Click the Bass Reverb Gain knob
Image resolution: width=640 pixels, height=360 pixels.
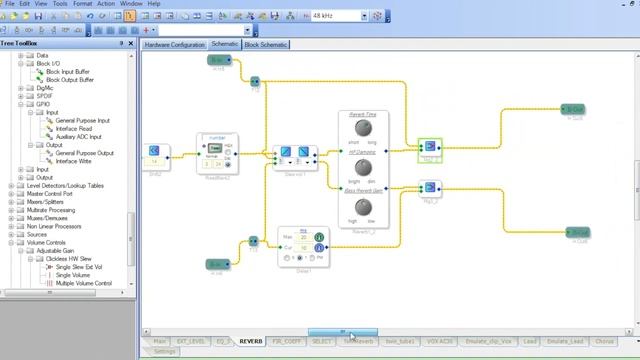363,207
